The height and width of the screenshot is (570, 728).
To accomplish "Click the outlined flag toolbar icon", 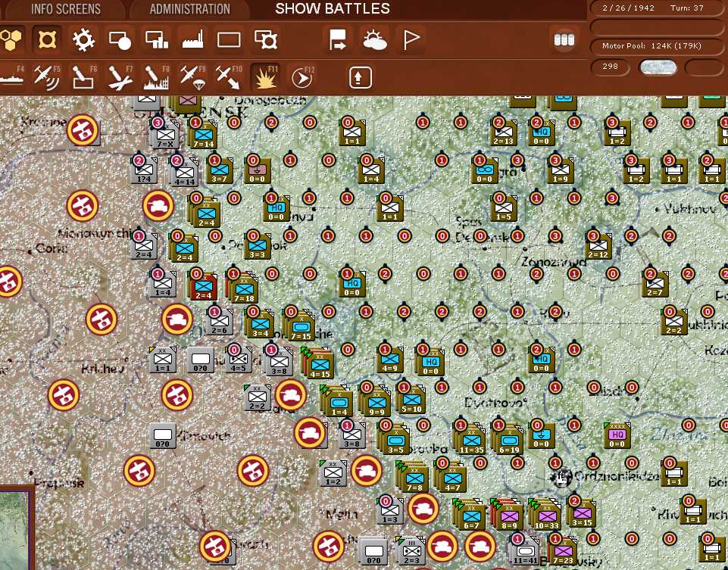I will (x=411, y=40).
